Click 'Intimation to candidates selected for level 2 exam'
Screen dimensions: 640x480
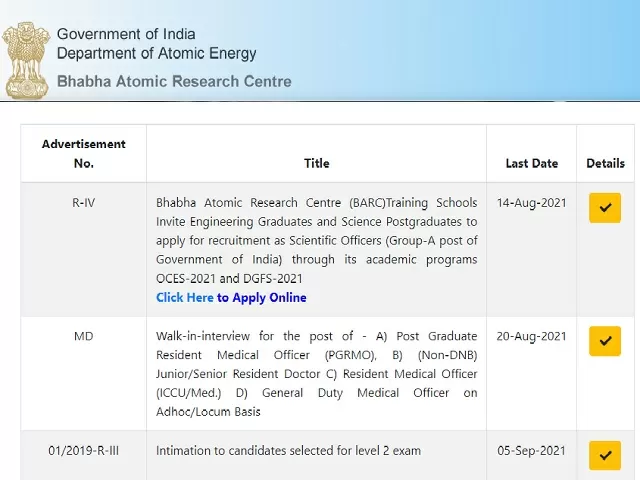(x=288, y=451)
